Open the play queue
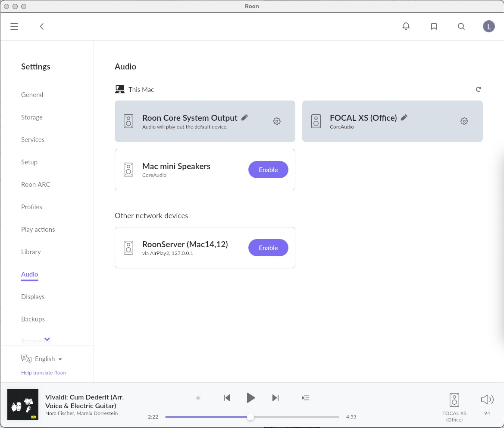The image size is (504, 428). click(x=305, y=398)
